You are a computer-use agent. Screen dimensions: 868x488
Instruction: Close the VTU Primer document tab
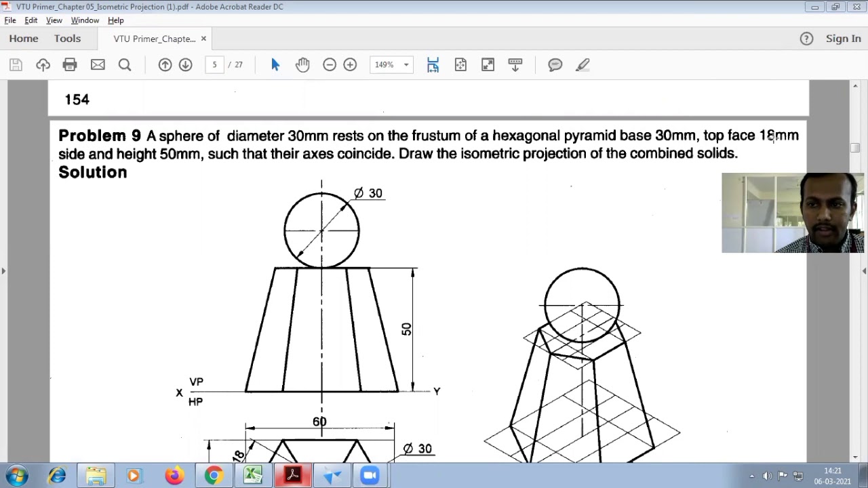pos(203,39)
